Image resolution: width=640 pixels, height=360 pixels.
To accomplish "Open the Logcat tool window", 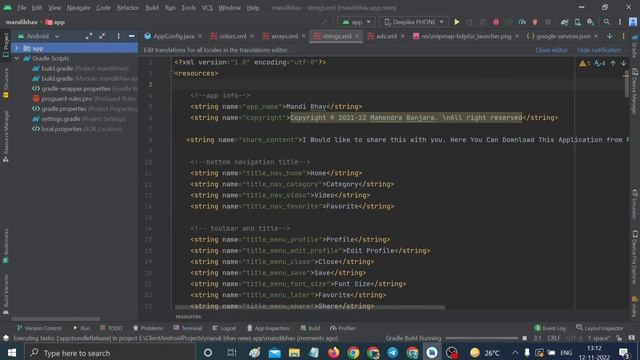I will click(x=224, y=328).
